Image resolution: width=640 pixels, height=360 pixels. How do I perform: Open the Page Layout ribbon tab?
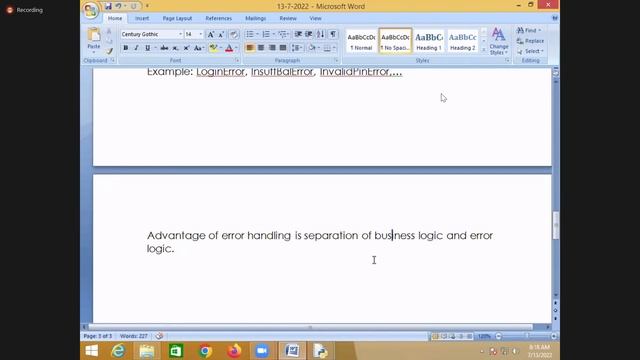pos(177,18)
